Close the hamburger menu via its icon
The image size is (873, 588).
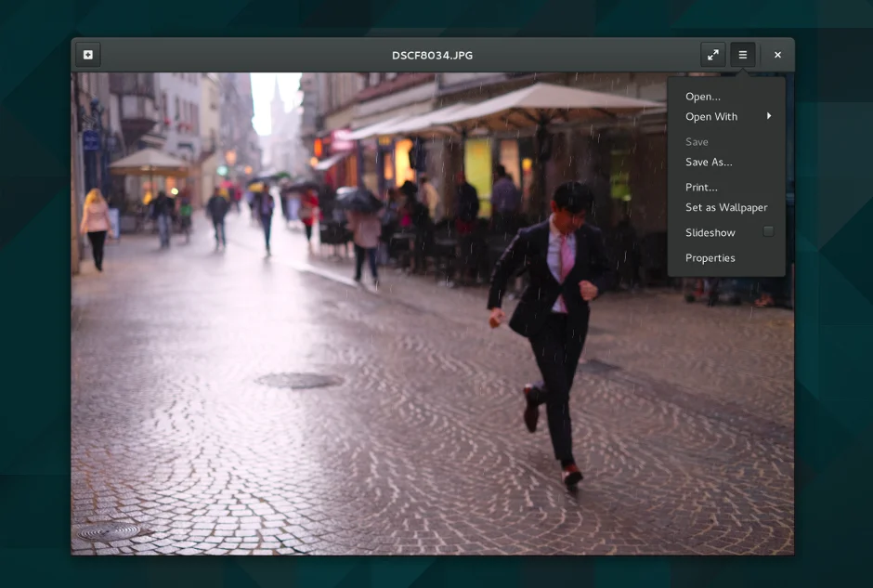[x=742, y=55]
